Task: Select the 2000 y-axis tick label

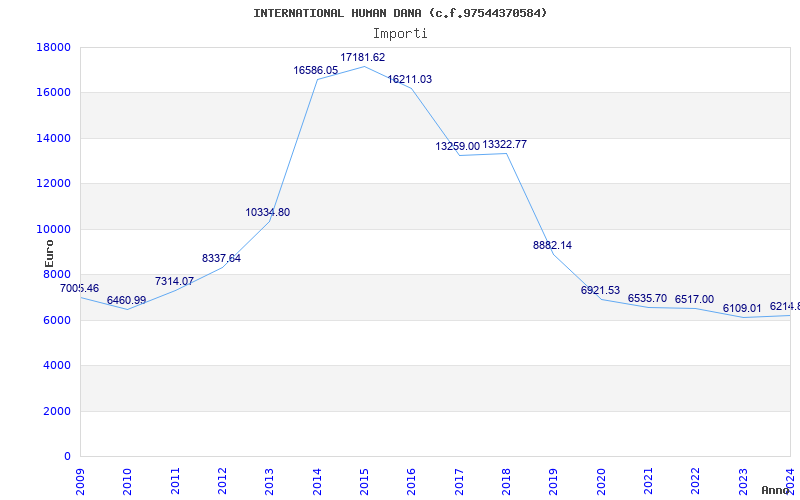Action: pos(57,411)
